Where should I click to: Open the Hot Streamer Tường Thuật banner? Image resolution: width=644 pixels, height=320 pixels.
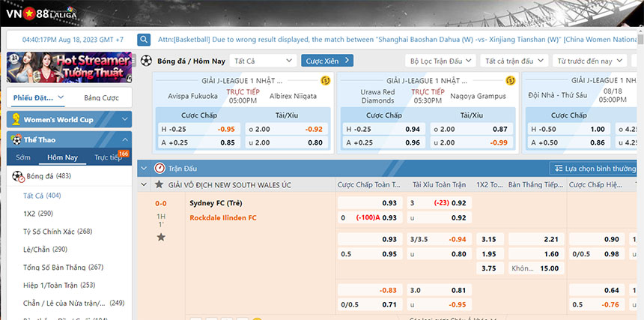(69, 67)
